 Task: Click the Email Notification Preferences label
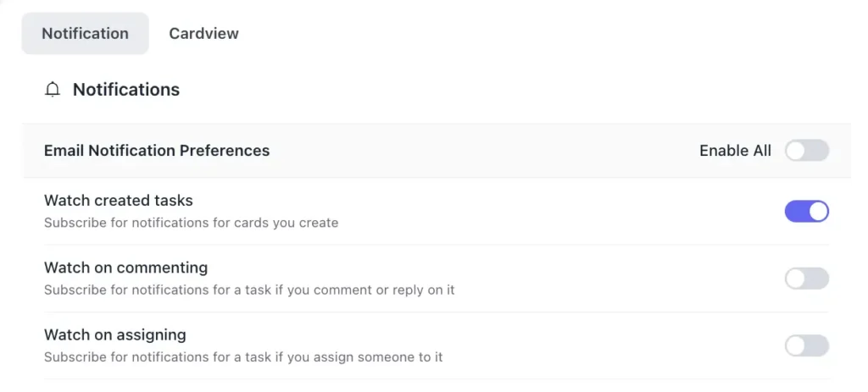tap(157, 151)
